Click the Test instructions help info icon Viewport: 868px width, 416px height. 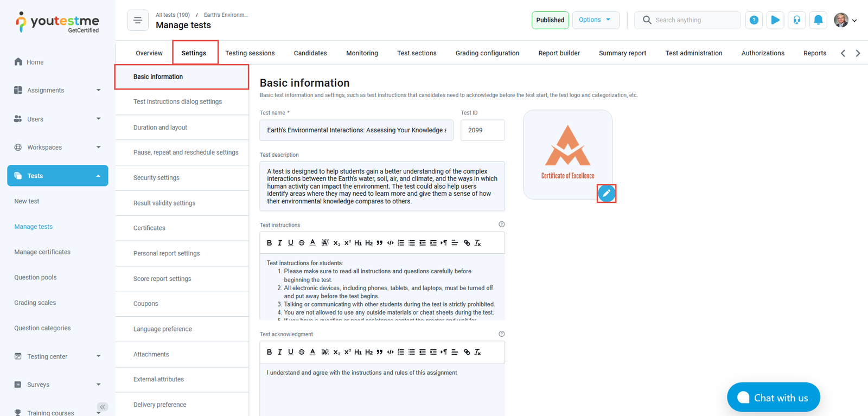coord(501,225)
